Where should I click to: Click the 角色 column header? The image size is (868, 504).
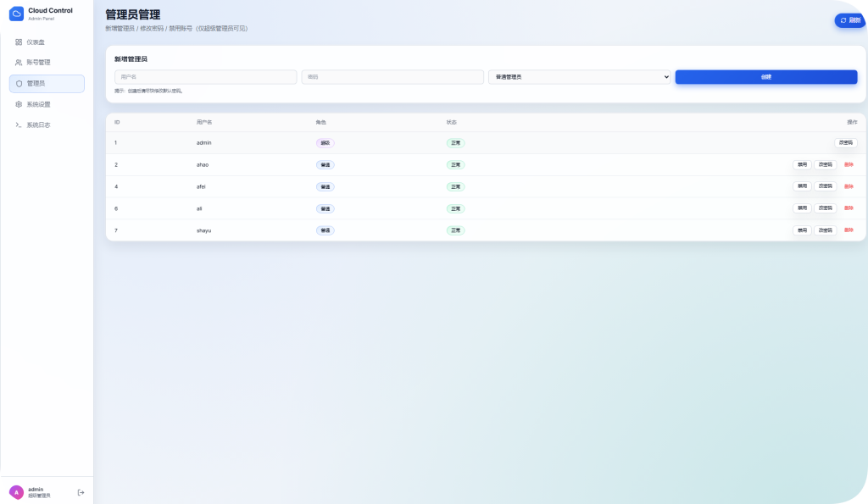click(x=321, y=122)
